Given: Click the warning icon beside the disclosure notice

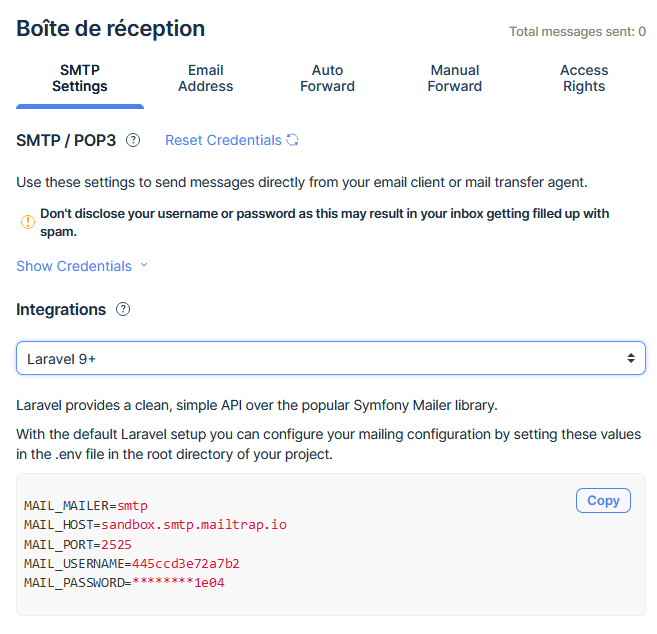Looking at the screenshot, I should [27, 222].
